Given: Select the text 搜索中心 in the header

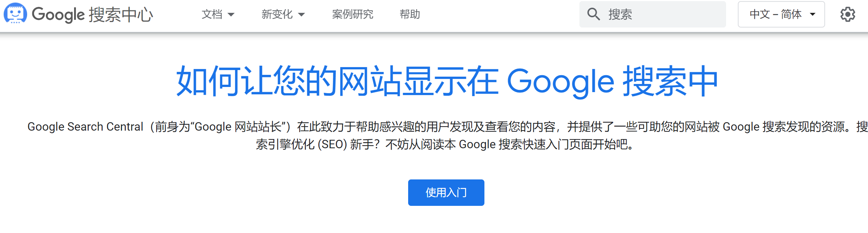Looking at the screenshot, I should pyautogui.click(x=121, y=15).
